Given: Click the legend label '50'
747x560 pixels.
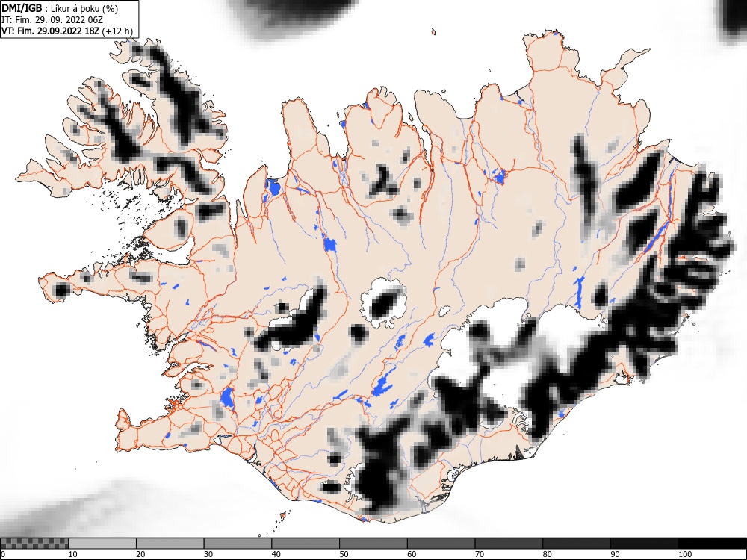Looking at the screenshot, I should point(344,554).
